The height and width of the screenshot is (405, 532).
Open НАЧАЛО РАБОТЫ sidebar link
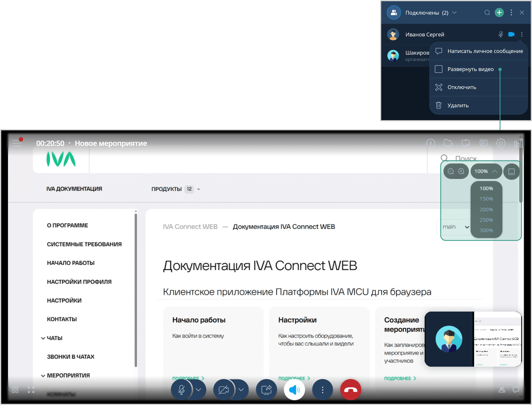coord(71,263)
